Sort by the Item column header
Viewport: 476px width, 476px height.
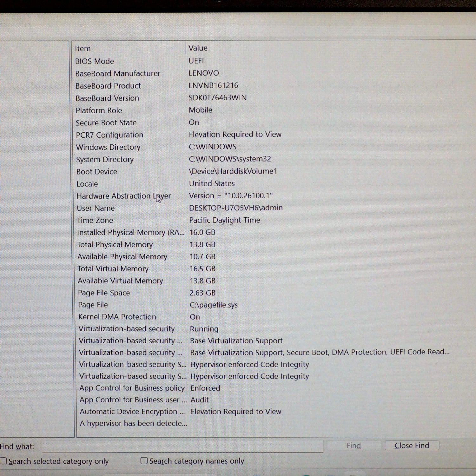83,49
